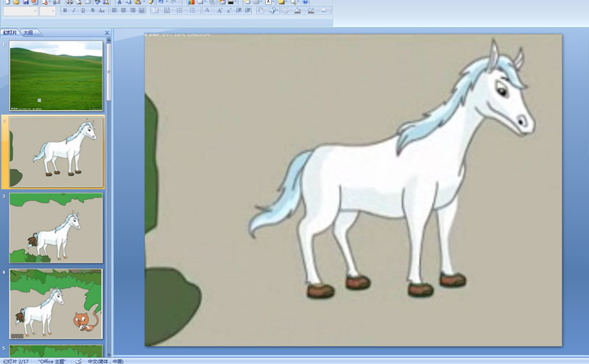Click the format painter brush icon
Image resolution: width=589 pixels, height=364 pixels.
pos(151,2)
